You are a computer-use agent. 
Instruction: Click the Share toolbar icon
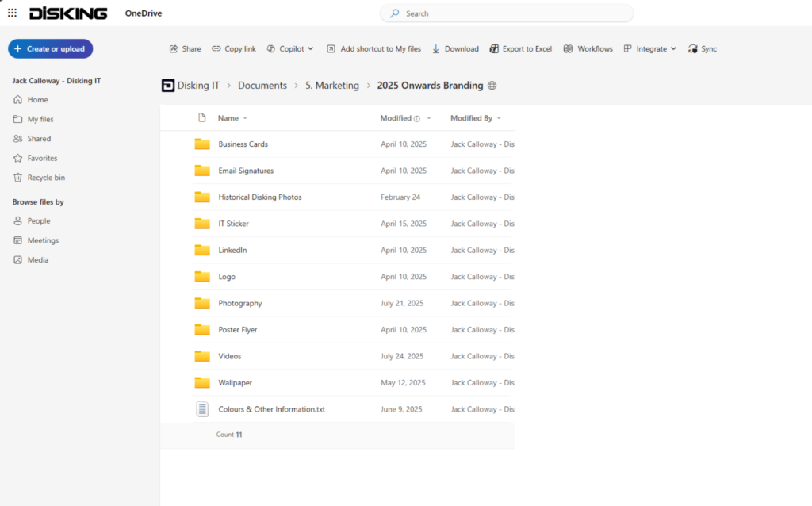point(174,48)
